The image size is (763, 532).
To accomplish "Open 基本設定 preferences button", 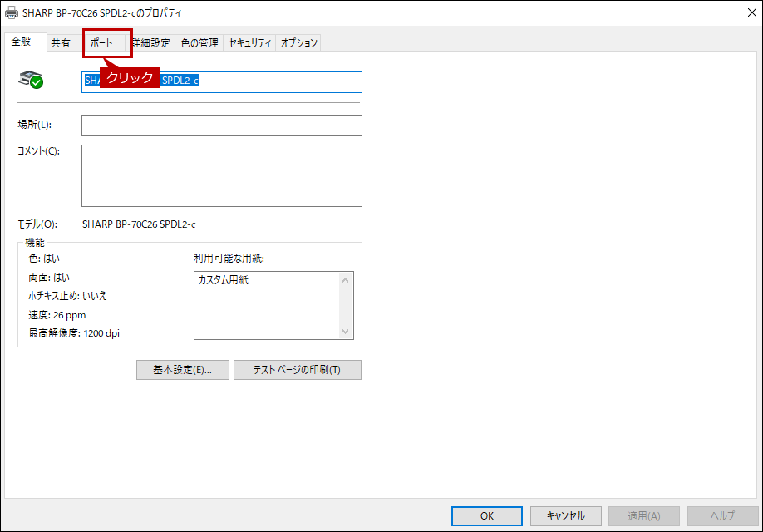I will [x=182, y=370].
